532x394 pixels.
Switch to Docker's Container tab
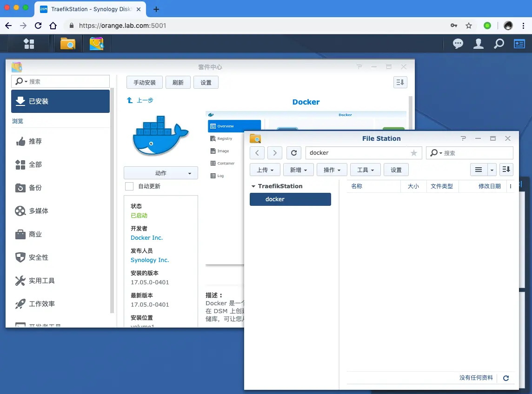click(x=224, y=163)
